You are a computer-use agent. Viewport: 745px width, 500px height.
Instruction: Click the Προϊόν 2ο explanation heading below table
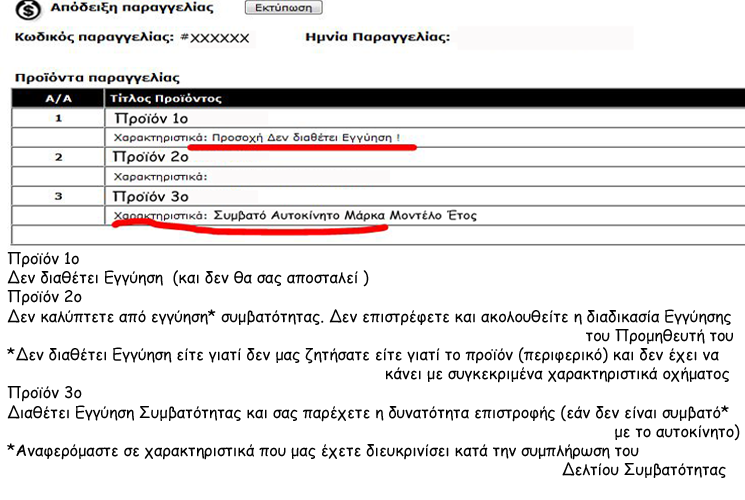pos(45,297)
